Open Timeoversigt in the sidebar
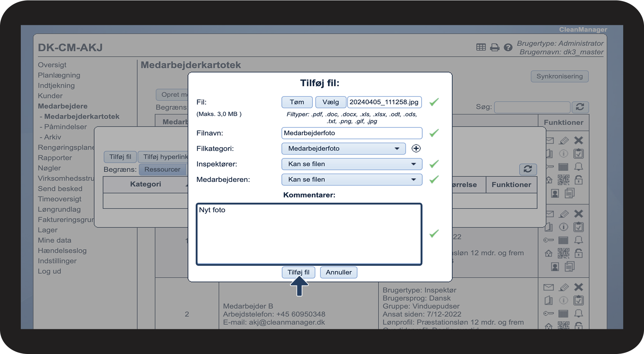The height and width of the screenshot is (354, 644). tap(59, 199)
